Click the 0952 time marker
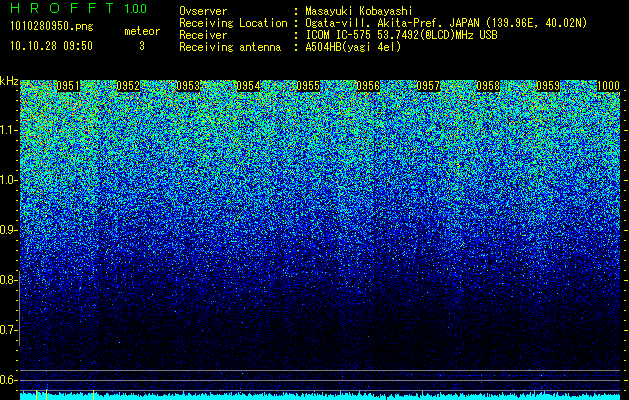629x400 pixels. tap(128, 86)
